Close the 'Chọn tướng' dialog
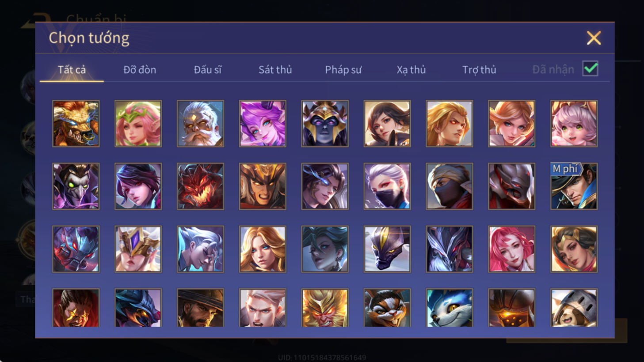The width and height of the screenshot is (644, 362). coord(594,38)
